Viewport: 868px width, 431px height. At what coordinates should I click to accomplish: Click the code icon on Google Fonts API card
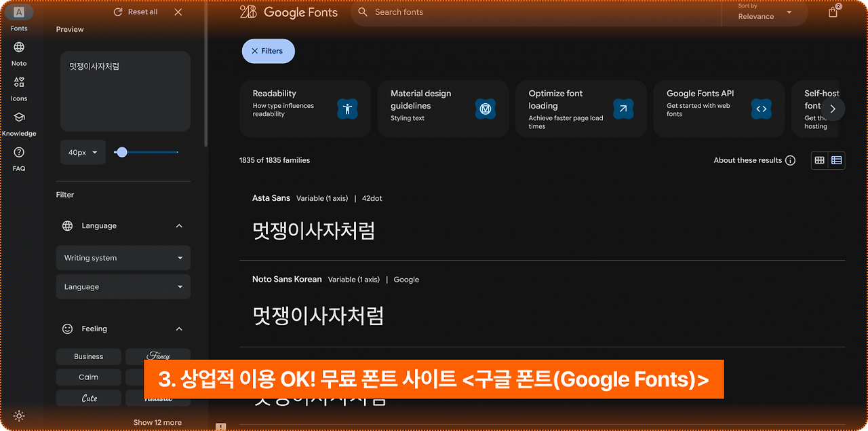[x=761, y=108]
